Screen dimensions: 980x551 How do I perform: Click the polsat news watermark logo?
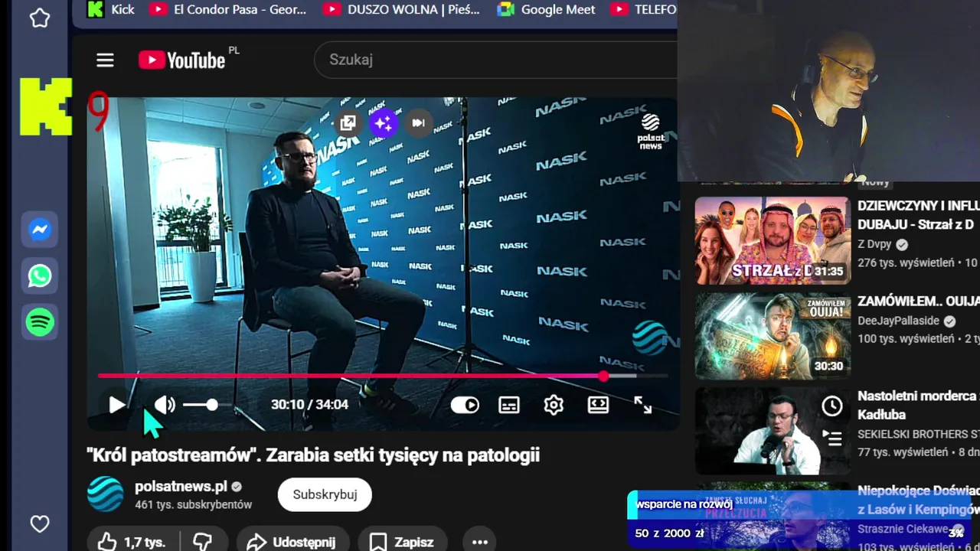click(650, 132)
